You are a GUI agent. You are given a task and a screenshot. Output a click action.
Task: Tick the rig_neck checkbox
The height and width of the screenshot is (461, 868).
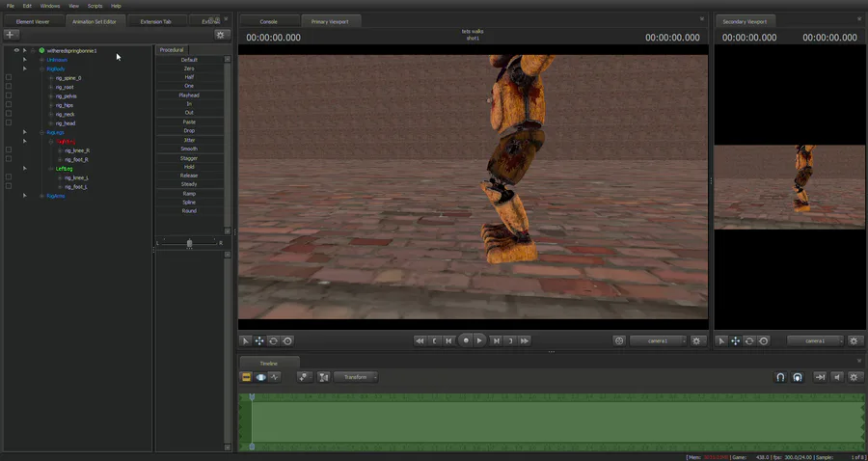(9, 114)
